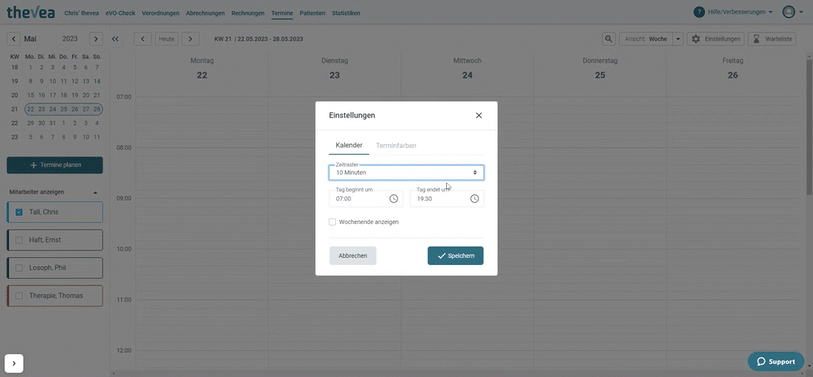The height and width of the screenshot is (377, 813).
Task: Open Rechnungen menu item
Action: pyautogui.click(x=248, y=13)
